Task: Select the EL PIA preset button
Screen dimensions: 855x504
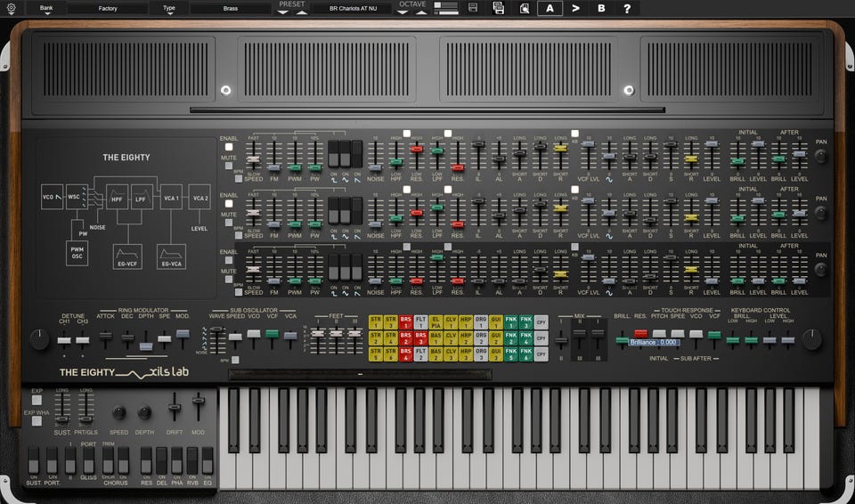Action: point(436,321)
